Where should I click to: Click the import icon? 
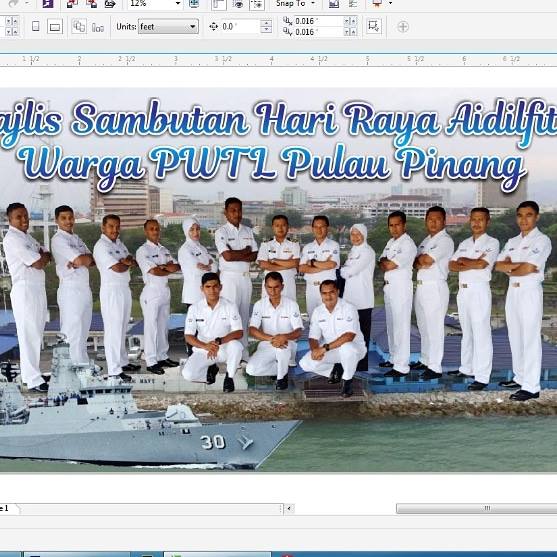point(72,4)
